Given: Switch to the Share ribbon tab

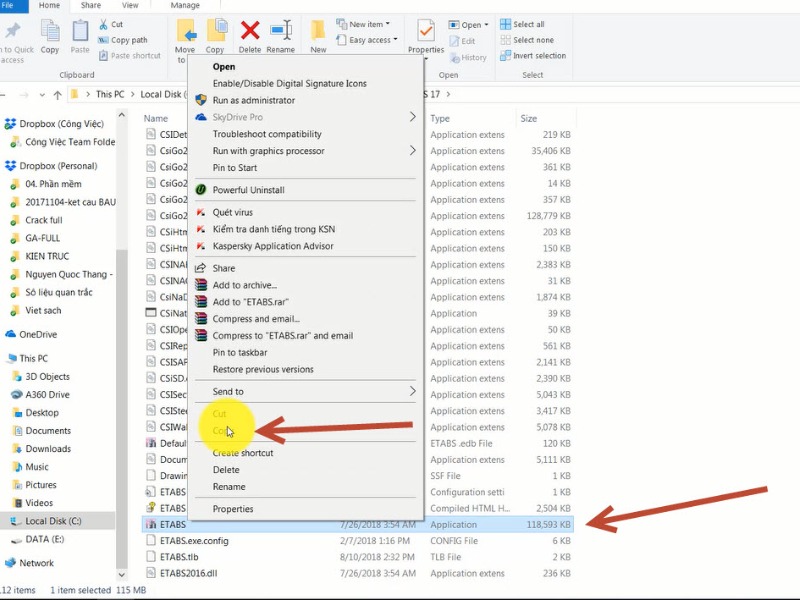Looking at the screenshot, I should point(88,5).
